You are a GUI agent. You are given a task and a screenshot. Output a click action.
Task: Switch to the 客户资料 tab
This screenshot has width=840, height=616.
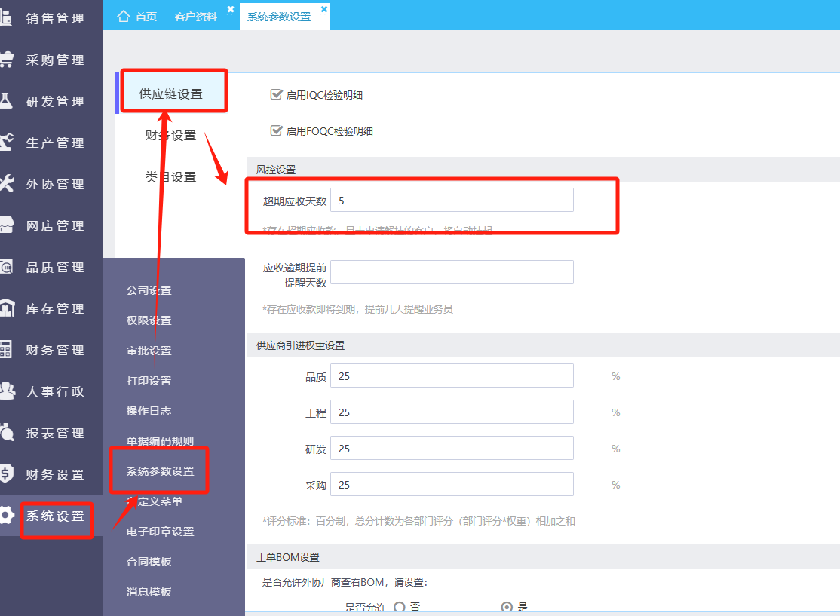[x=195, y=17]
